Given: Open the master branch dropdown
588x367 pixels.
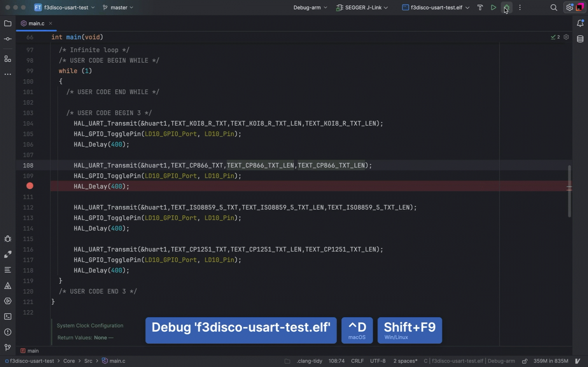Looking at the screenshot, I should click(118, 7).
